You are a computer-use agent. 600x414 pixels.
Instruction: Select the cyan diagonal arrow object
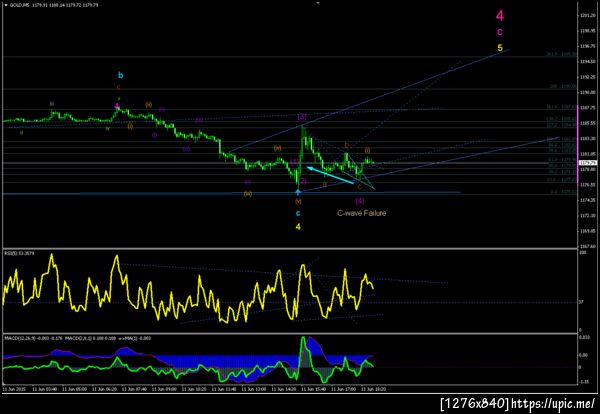(x=330, y=175)
